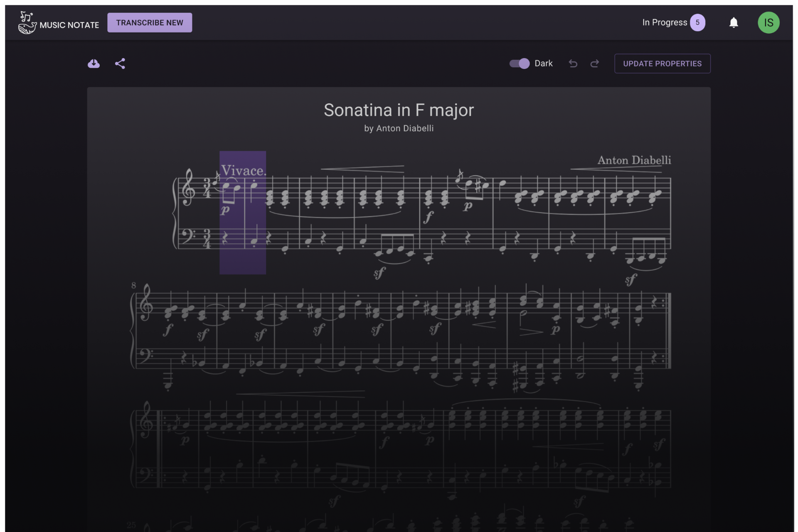Click the title Sonatina in F major
The width and height of the screenshot is (798, 532).
click(x=399, y=110)
